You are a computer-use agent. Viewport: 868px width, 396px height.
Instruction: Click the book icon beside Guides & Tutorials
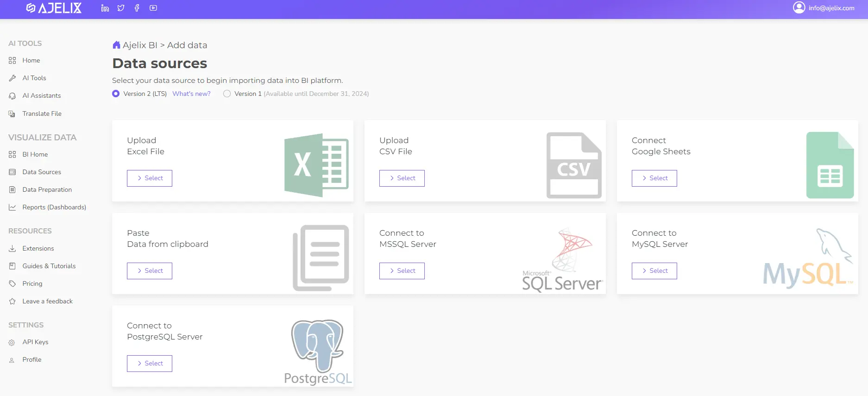tap(12, 266)
